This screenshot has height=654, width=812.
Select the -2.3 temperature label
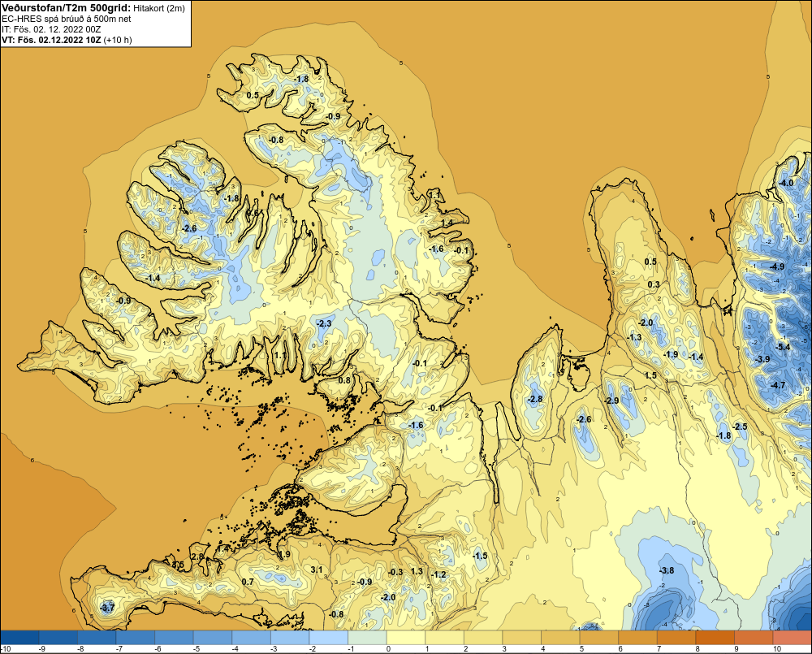324,323
